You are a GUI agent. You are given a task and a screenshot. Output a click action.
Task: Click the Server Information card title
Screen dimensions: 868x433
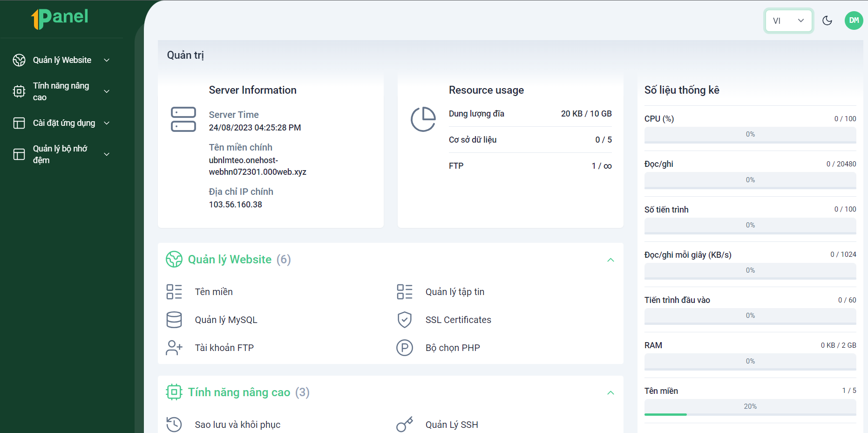pyautogui.click(x=252, y=90)
